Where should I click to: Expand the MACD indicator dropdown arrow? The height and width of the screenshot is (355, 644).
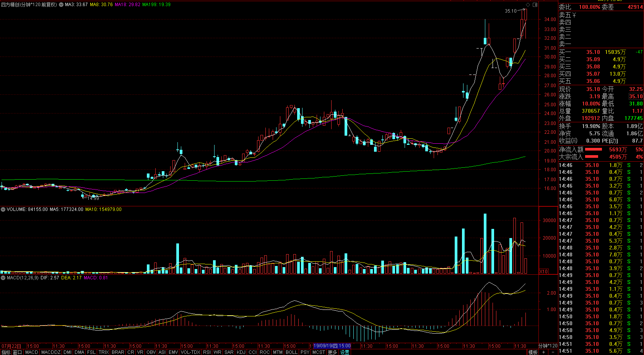[3, 278]
